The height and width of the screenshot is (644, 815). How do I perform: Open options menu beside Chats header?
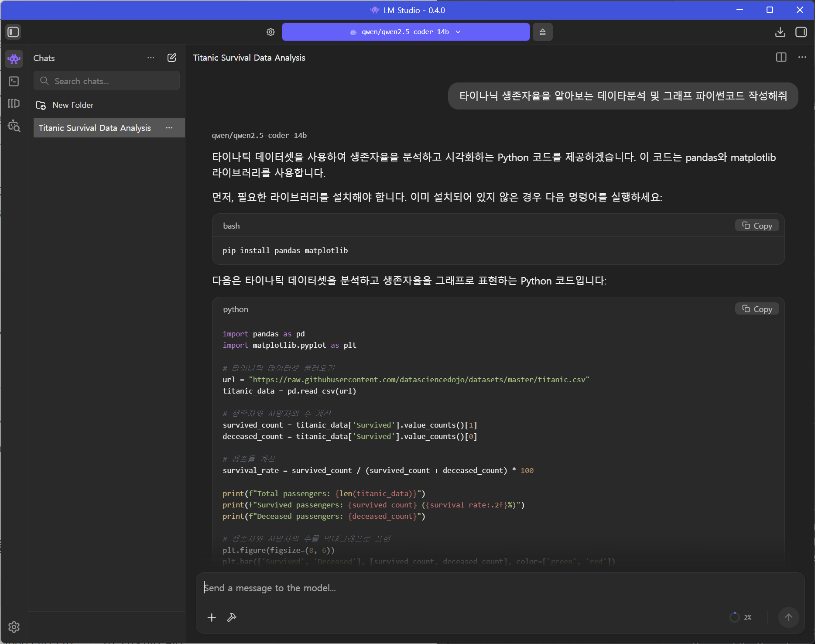[151, 58]
